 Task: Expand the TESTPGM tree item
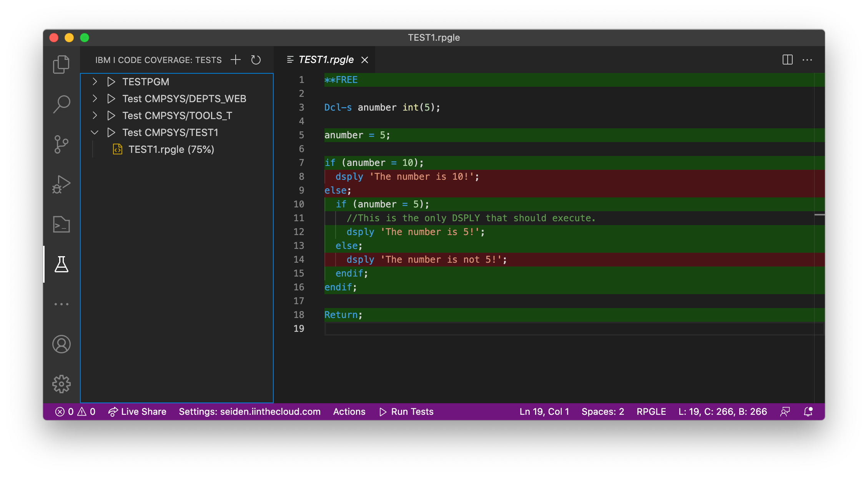[95, 81]
